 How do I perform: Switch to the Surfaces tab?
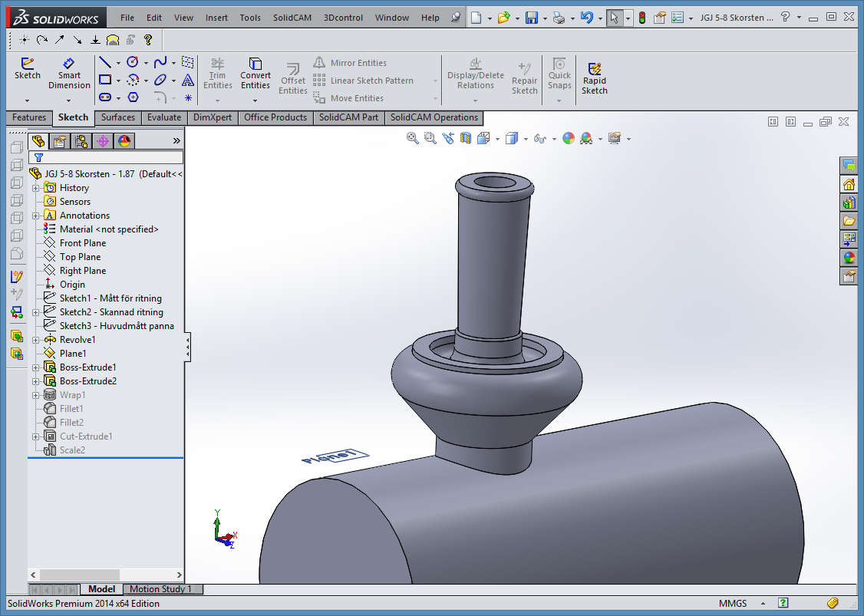click(x=118, y=117)
